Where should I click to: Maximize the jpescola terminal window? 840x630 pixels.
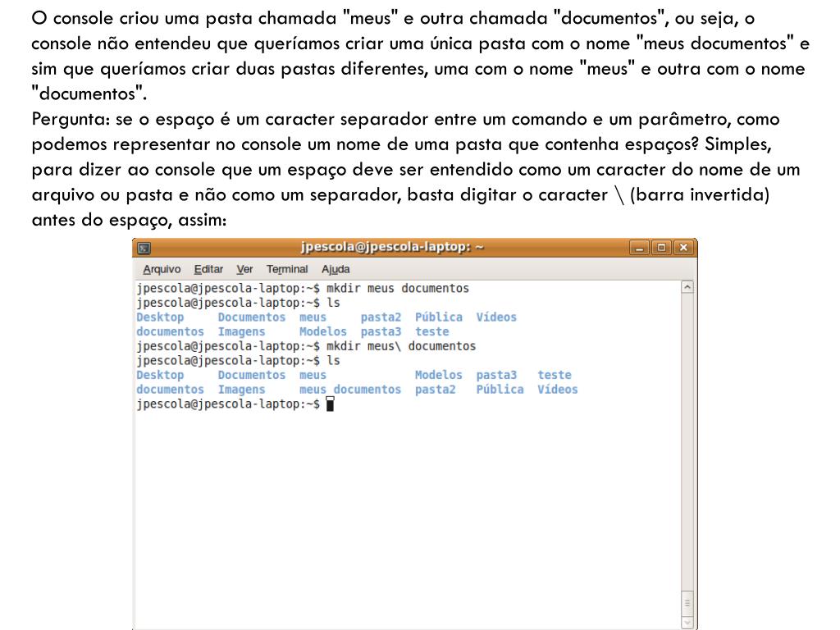pos(661,248)
